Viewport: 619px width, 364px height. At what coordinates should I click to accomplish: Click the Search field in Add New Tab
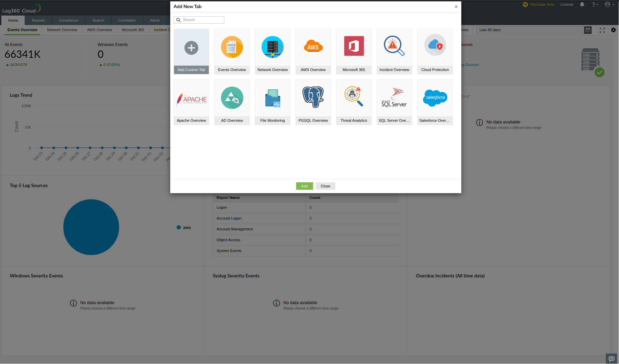199,20
